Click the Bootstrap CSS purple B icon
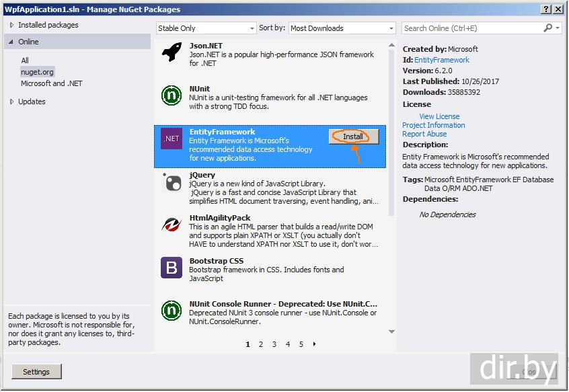 (x=172, y=268)
